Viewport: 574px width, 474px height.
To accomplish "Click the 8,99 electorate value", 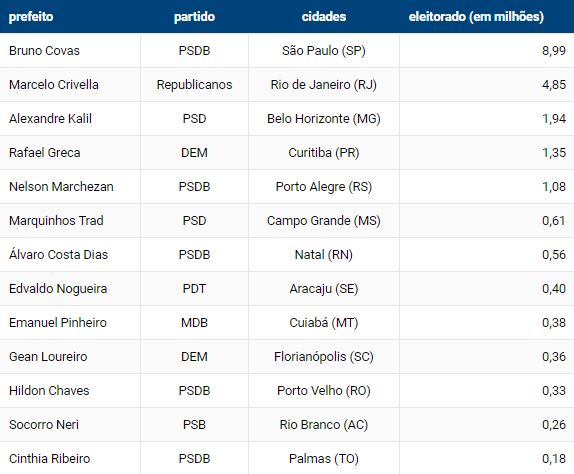I will coord(554,51).
